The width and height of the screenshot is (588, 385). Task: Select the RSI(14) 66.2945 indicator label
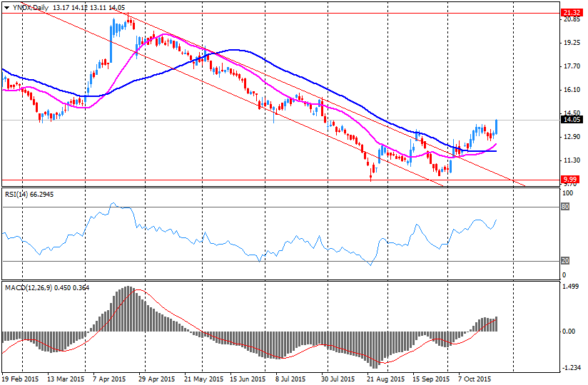tap(29, 195)
